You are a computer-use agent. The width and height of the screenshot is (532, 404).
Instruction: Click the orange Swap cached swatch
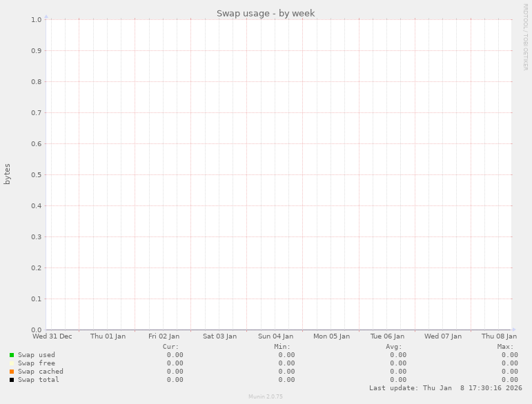tap(12, 372)
